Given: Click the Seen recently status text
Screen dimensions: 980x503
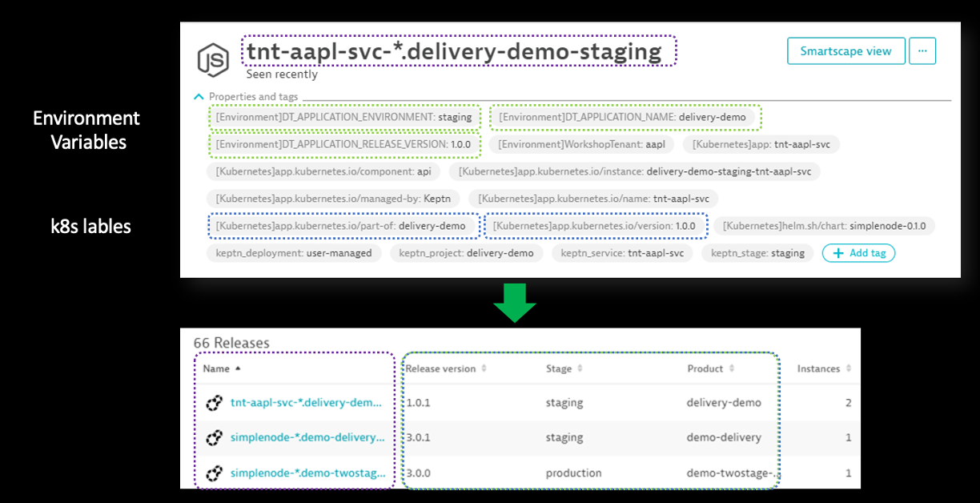Looking at the screenshot, I should tap(282, 74).
